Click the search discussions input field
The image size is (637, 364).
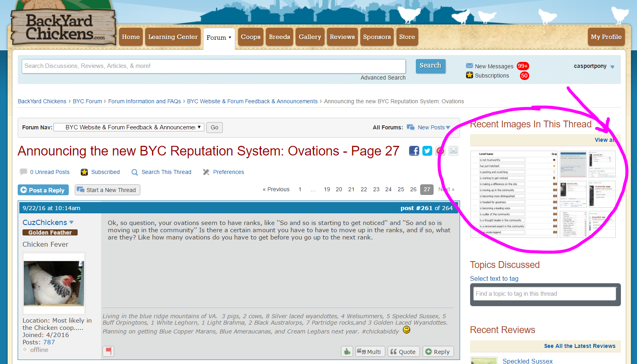click(213, 66)
